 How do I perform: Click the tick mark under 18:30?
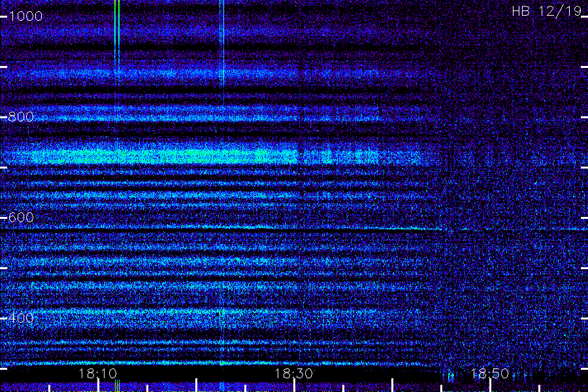pos(294,385)
